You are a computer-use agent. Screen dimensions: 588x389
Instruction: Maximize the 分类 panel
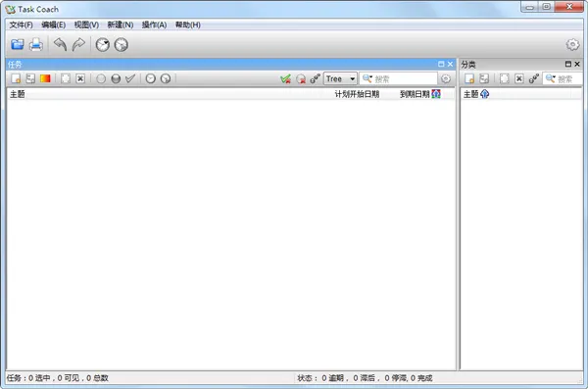568,64
